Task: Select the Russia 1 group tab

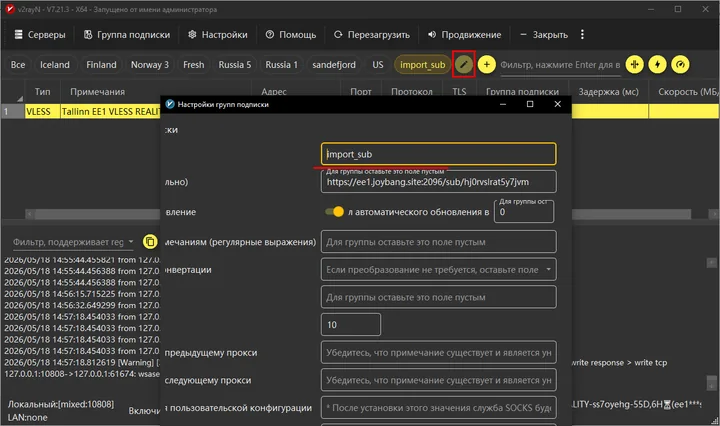Action: tap(281, 65)
